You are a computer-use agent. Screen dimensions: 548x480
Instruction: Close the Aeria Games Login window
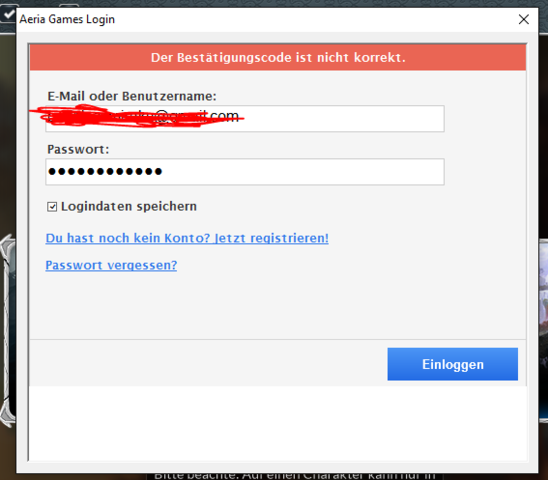tap(524, 19)
